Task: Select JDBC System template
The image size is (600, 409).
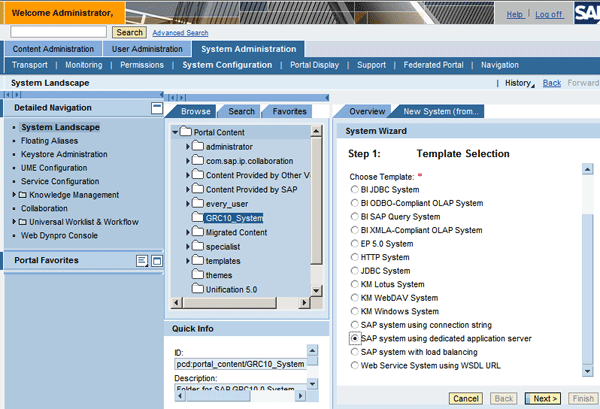Action: (x=354, y=270)
